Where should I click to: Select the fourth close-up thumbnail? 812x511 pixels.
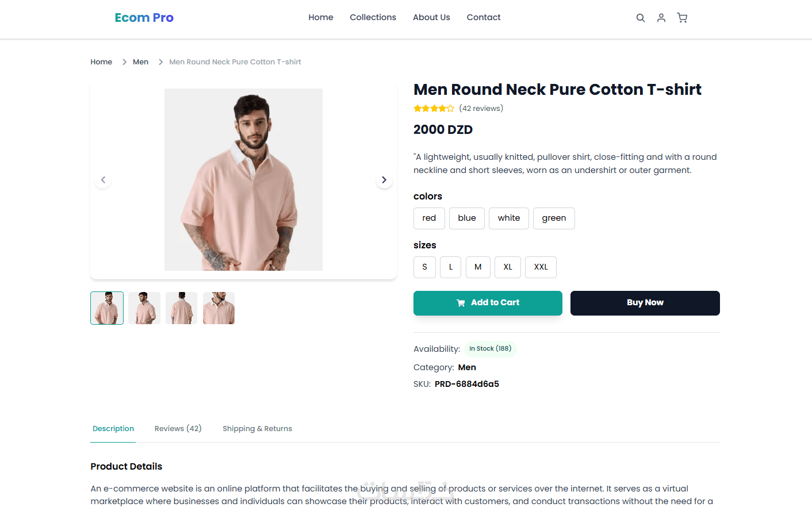[x=219, y=308]
